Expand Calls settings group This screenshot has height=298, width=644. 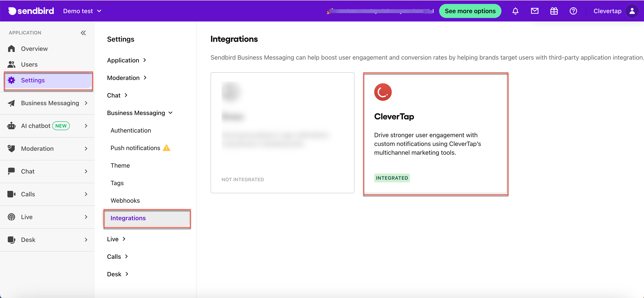tap(118, 256)
